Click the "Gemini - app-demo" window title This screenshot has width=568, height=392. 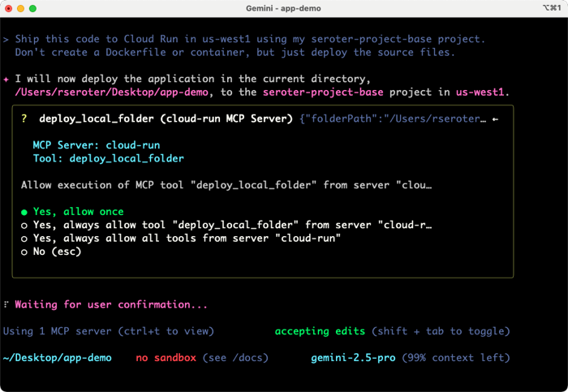[283, 8]
